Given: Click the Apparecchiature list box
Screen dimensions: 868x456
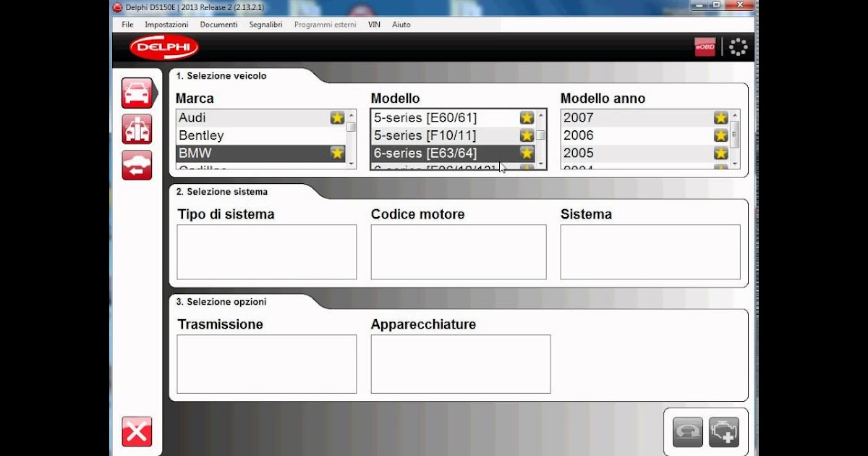Looking at the screenshot, I should 461,364.
